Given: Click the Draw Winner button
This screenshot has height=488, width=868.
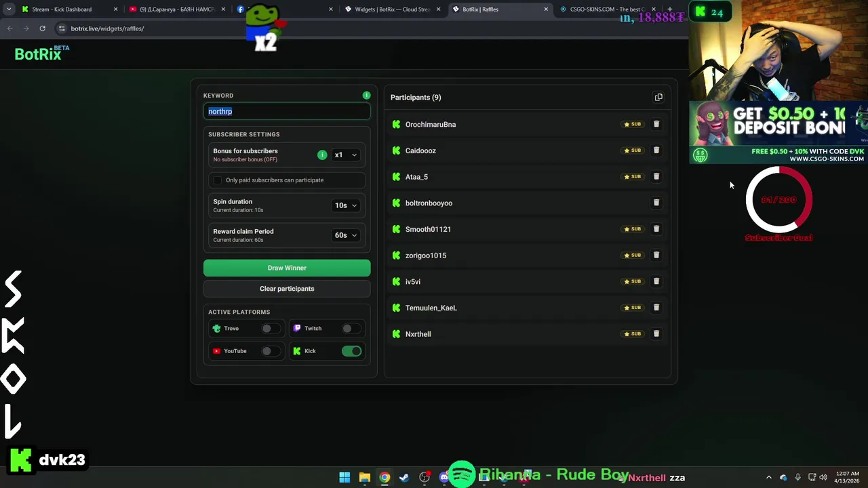Looking at the screenshot, I should (287, 268).
